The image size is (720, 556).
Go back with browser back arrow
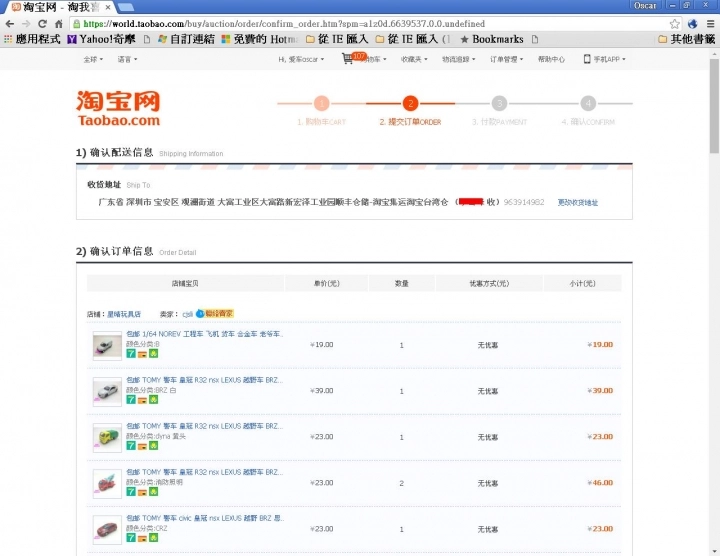tap(10, 24)
